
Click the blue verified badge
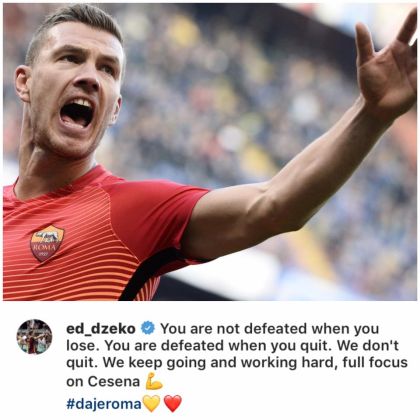click(148, 328)
